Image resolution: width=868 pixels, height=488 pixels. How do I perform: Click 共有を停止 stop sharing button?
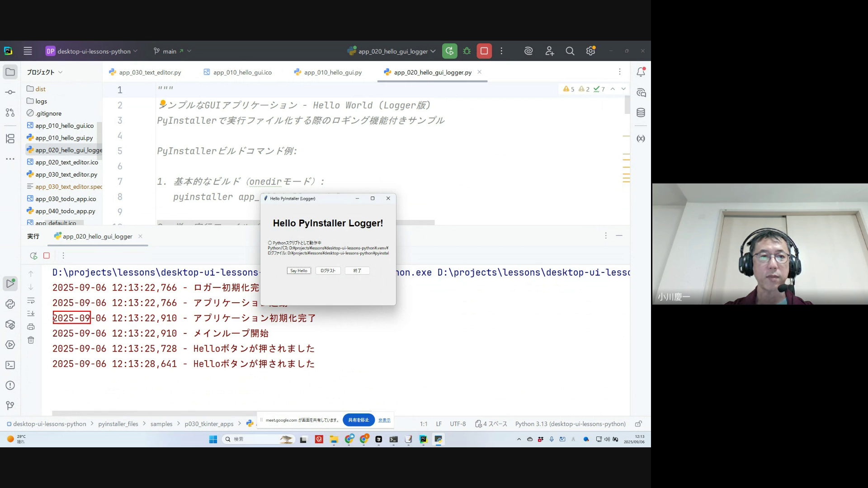click(x=359, y=420)
